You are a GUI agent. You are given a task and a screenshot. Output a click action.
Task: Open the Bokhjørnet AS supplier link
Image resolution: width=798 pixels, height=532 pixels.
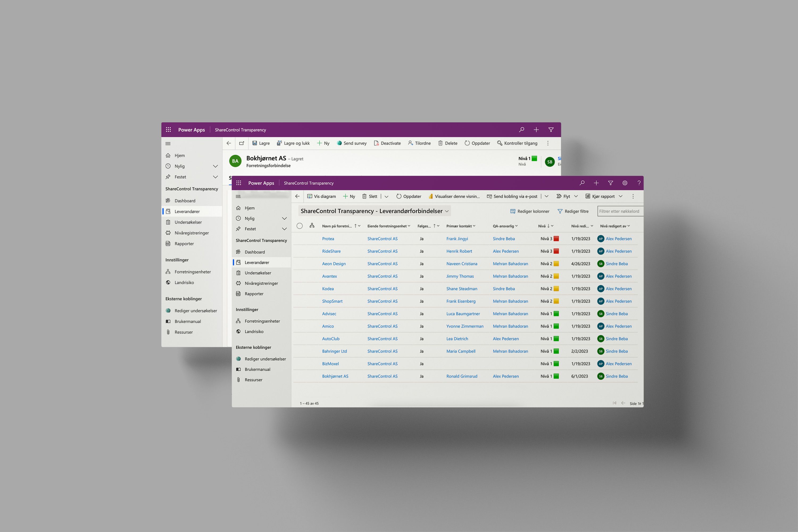click(x=335, y=376)
